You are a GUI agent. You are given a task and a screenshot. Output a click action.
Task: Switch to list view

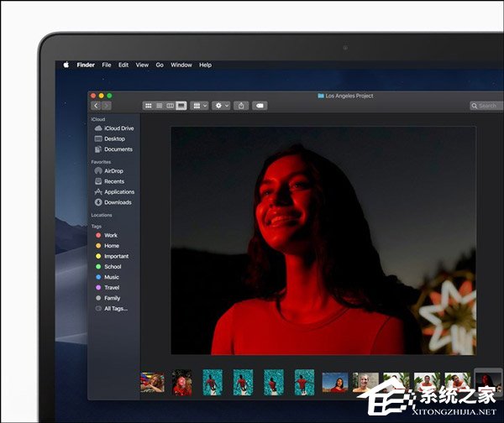(x=159, y=106)
